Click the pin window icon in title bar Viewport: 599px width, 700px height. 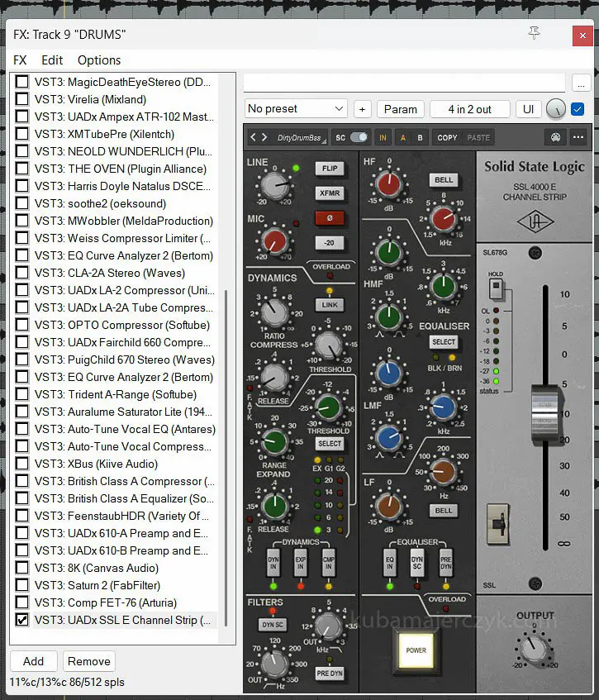[x=534, y=32]
